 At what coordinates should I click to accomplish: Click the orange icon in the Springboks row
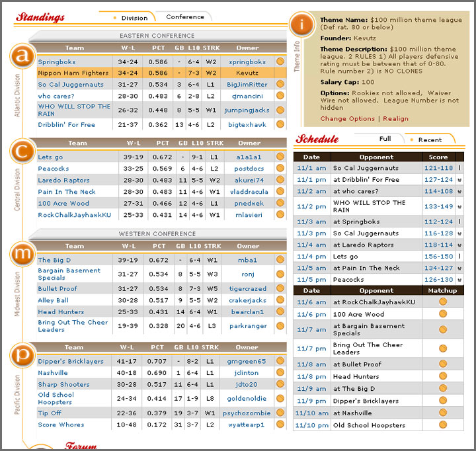[280, 61]
